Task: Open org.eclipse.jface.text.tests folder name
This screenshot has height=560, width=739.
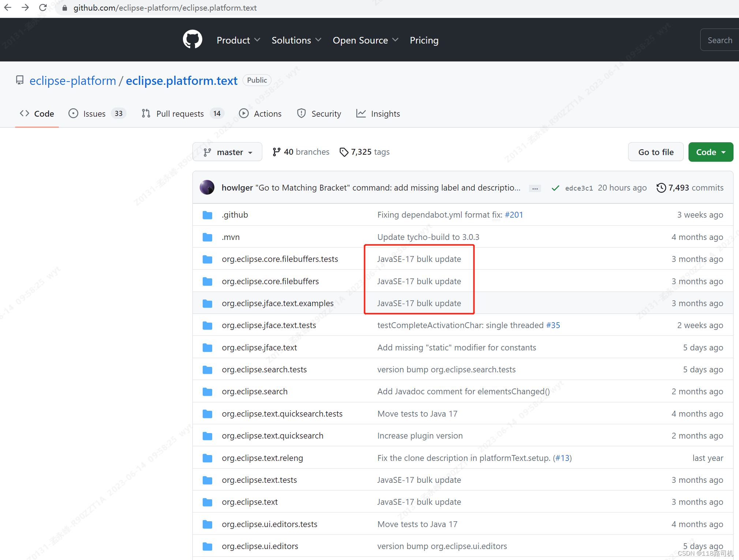Action: 269,325
